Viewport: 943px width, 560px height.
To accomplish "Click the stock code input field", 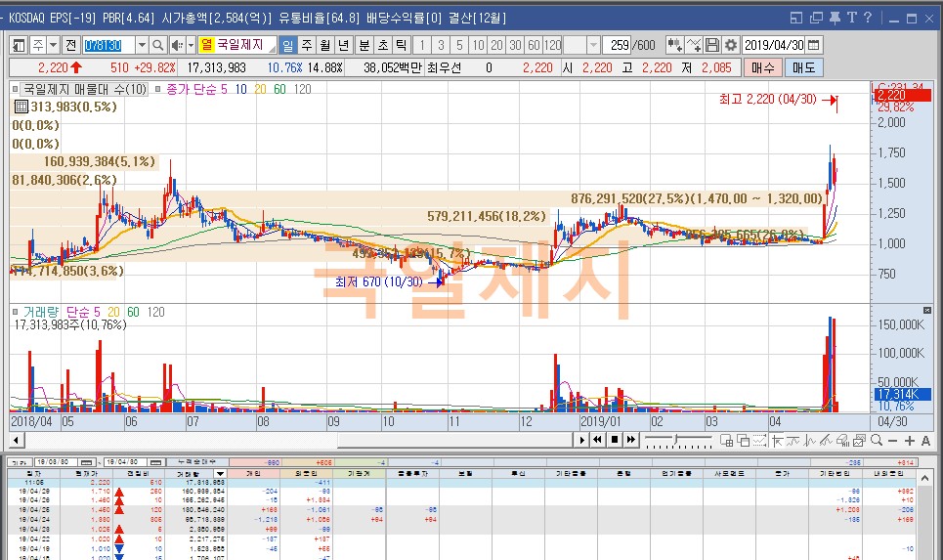I will coord(108,45).
